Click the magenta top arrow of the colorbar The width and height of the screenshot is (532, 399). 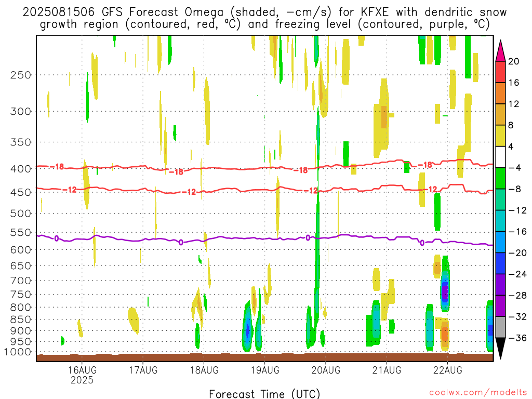coord(500,51)
